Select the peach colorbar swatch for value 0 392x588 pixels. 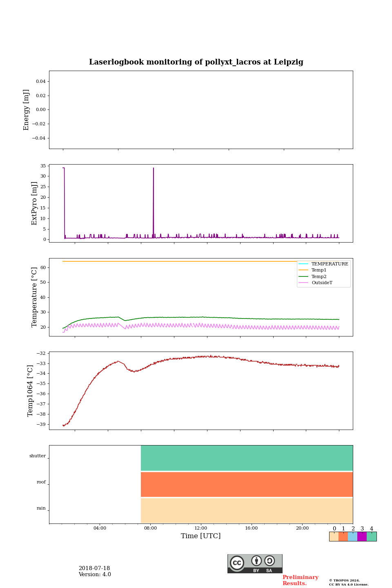click(x=334, y=537)
